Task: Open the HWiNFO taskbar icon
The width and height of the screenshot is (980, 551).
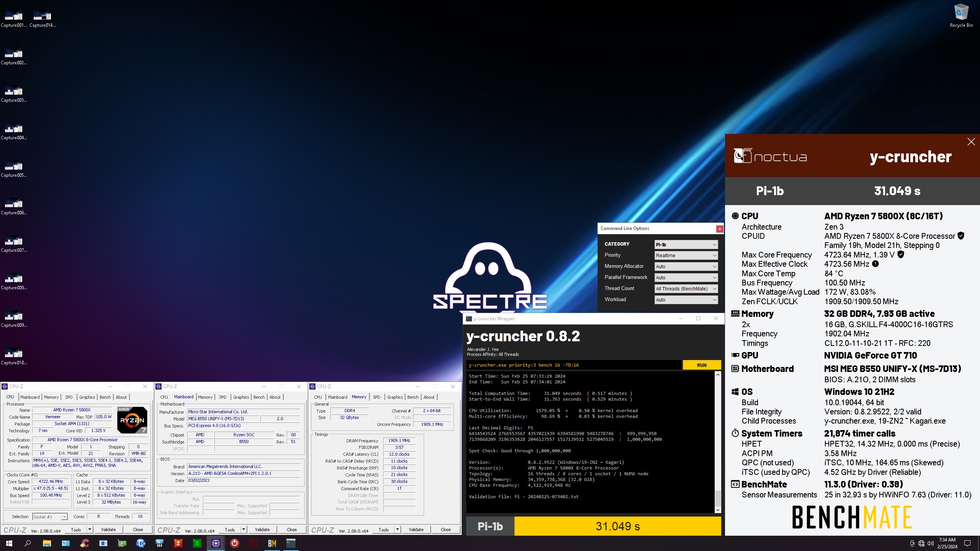Action: tap(160, 543)
